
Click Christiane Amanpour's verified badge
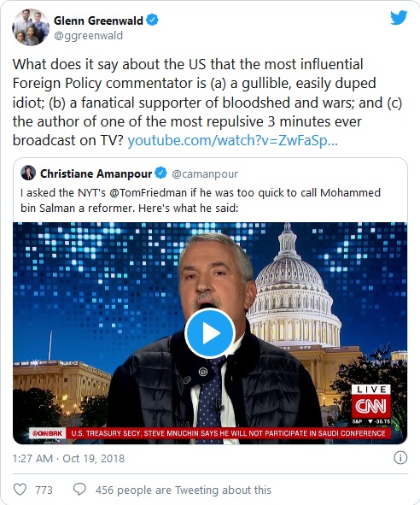click(161, 173)
